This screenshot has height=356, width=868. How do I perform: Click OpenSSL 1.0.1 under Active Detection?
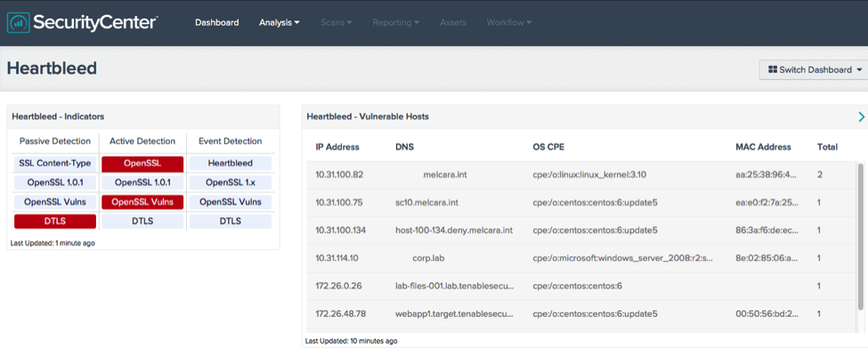click(x=142, y=182)
